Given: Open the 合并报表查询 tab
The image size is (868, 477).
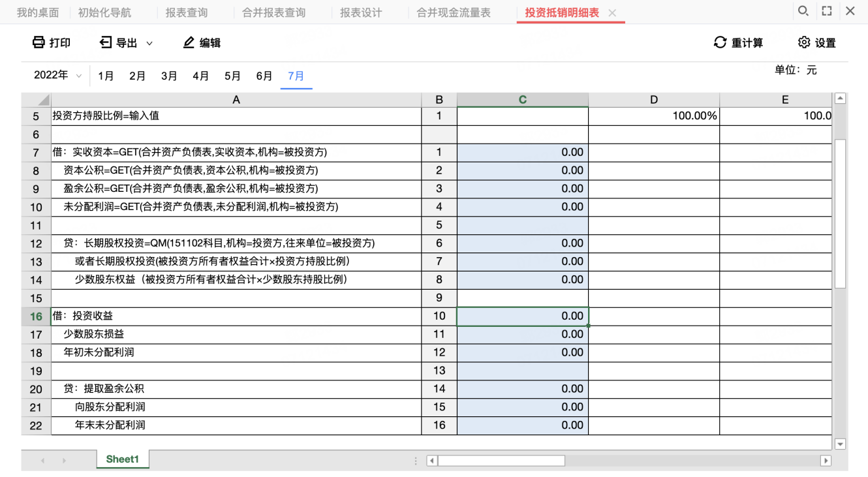Looking at the screenshot, I should point(273,12).
